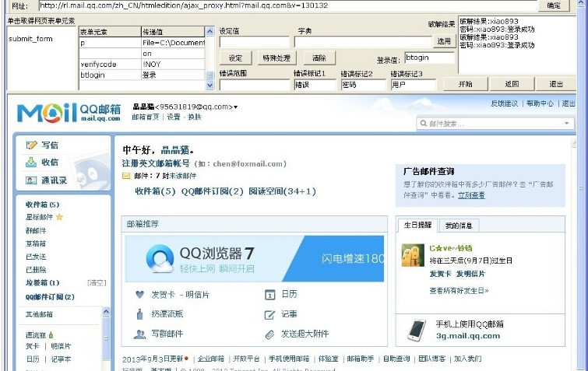Click the paperclip icon for 发送超大附件
Image resolution: width=588 pixels, height=371 pixels.
click(x=269, y=334)
